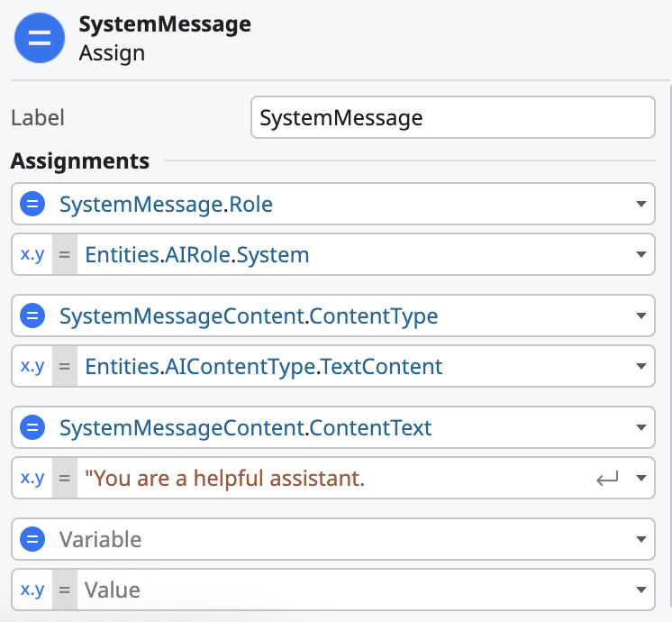Click the equals sign before helpful assistant text
Image resolution: width=672 pixels, height=622 pixels.
tap(65, 478)
